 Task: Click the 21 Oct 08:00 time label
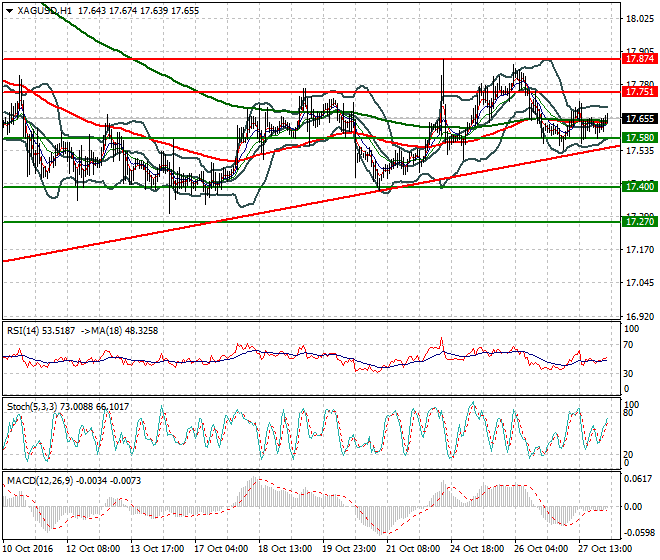click(413, 549)
